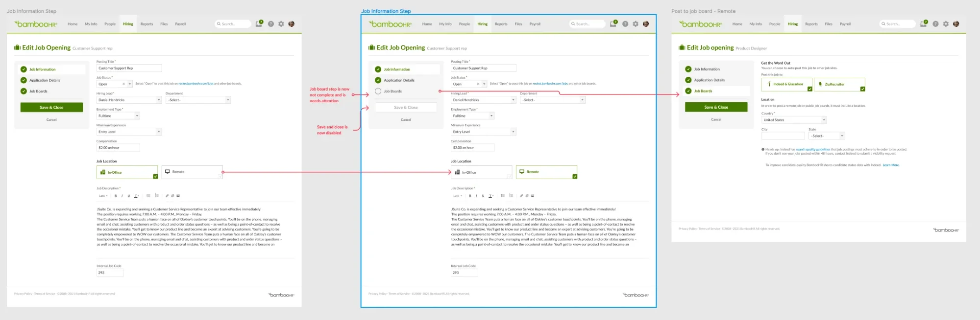Click Learn More link in right frame
980x320 pixels.
click(891, 165)
